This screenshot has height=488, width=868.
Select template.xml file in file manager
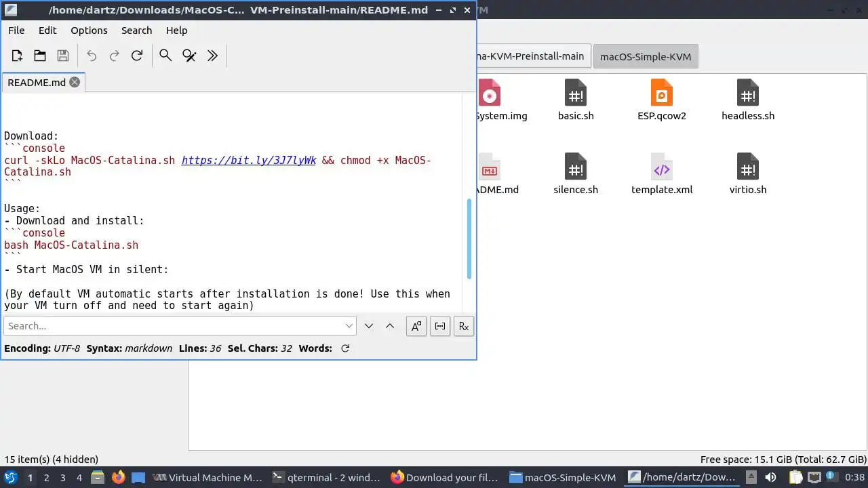point(662,175)
